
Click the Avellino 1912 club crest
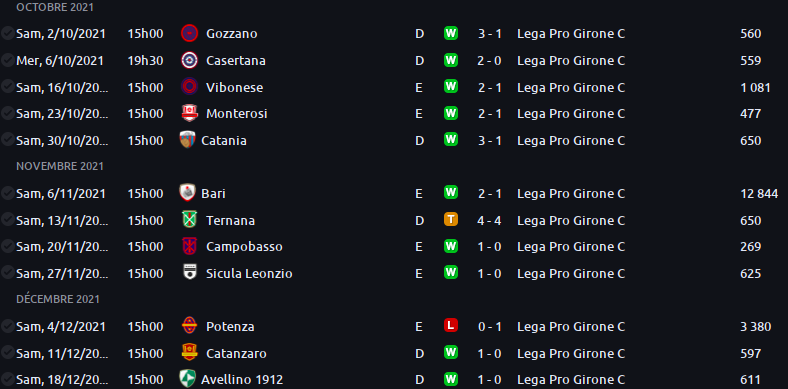(187, 379)
